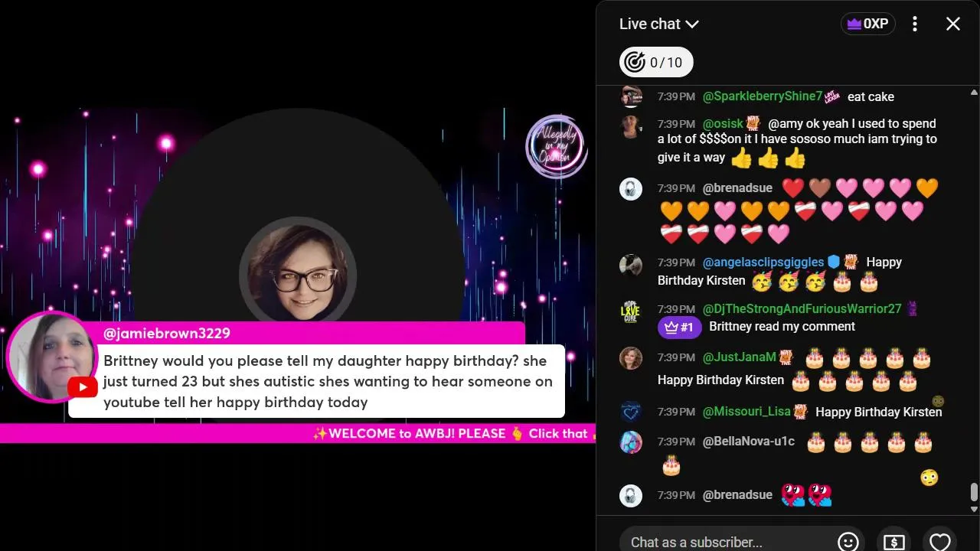This screenshot has width=980, height=551.
Task: Open the emoji picker smiley icon
Action: click(x=848, y=542)
